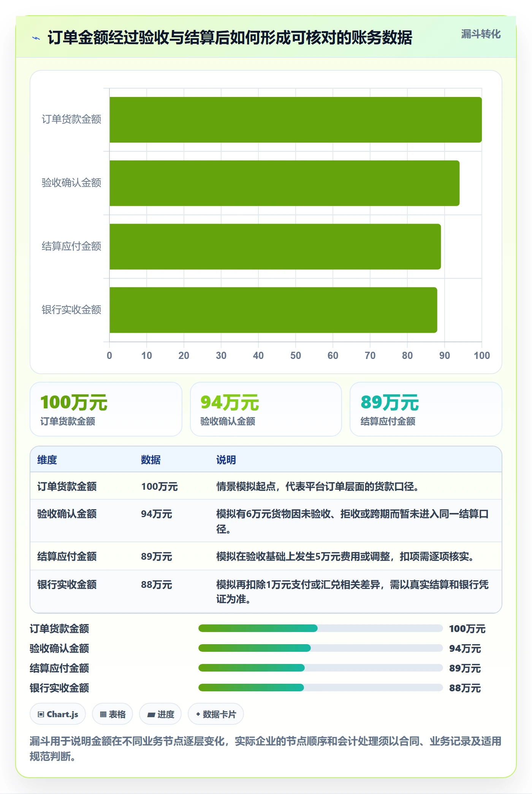Viewport: 532px width, 794px height.
Task: Open the 94万元 验收确认金额 data card
Action: coord(266,409)
